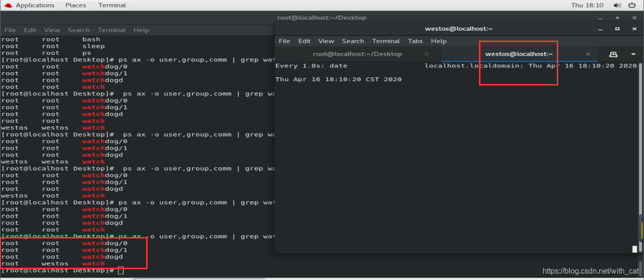Minimize the background root@localhost Desktop window

[600, 17]
